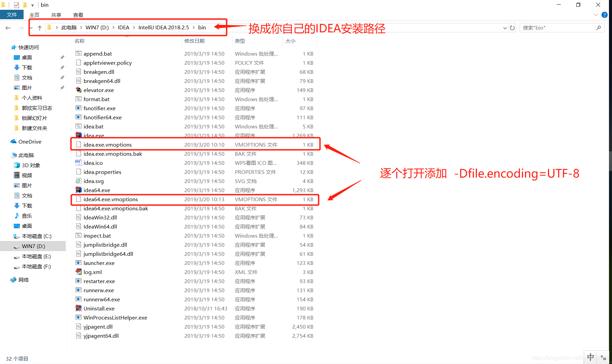The image size is (612, 364).
Task: Sort files by 类型 column
Action: click(x=240, y=41)
